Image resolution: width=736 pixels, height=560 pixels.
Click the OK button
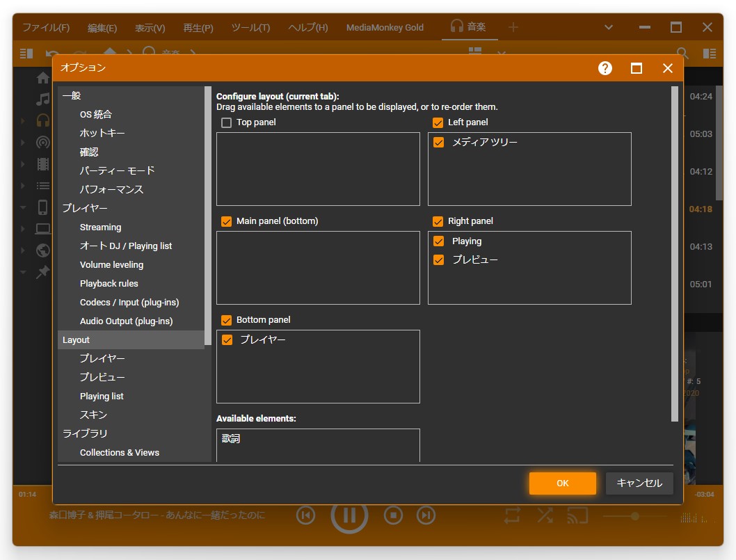pos(562,483)
